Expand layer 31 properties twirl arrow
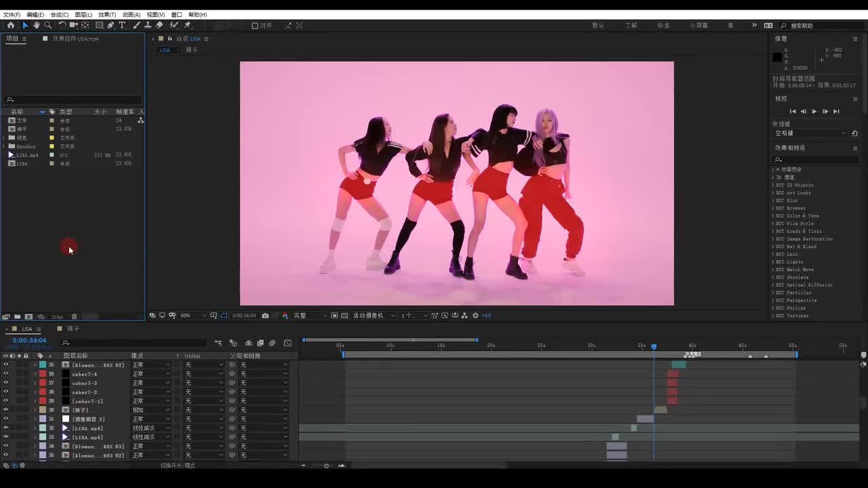 click(x=35, y=420)
